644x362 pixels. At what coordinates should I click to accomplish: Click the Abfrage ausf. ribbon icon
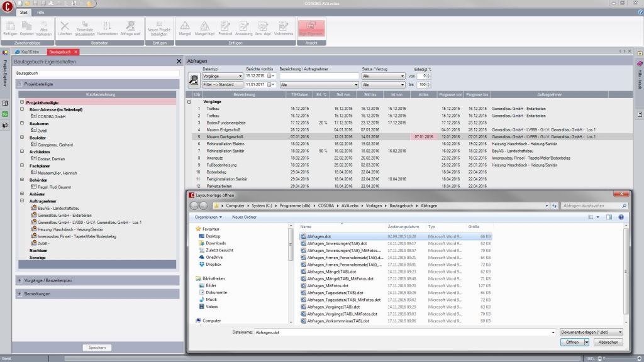(x=131, y=28)
